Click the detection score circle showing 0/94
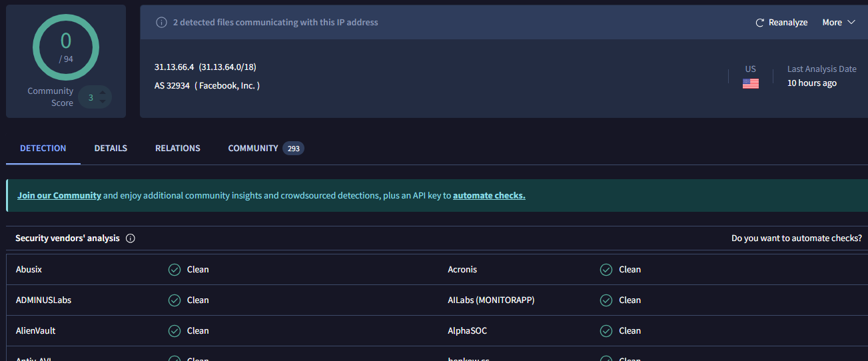This screenshot has width=868, height=361. [66, 47]
